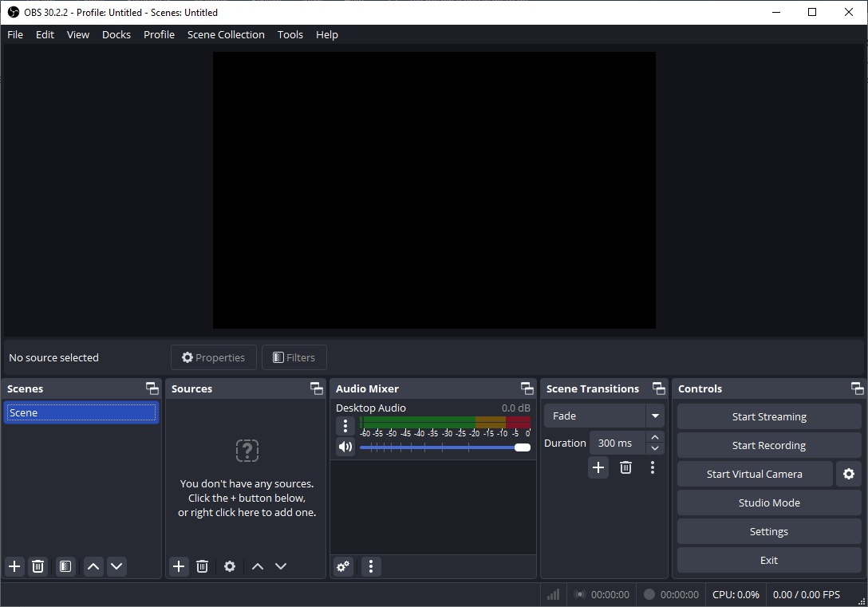Mute Desktop Audio with the speaker icon

(345, 447)
